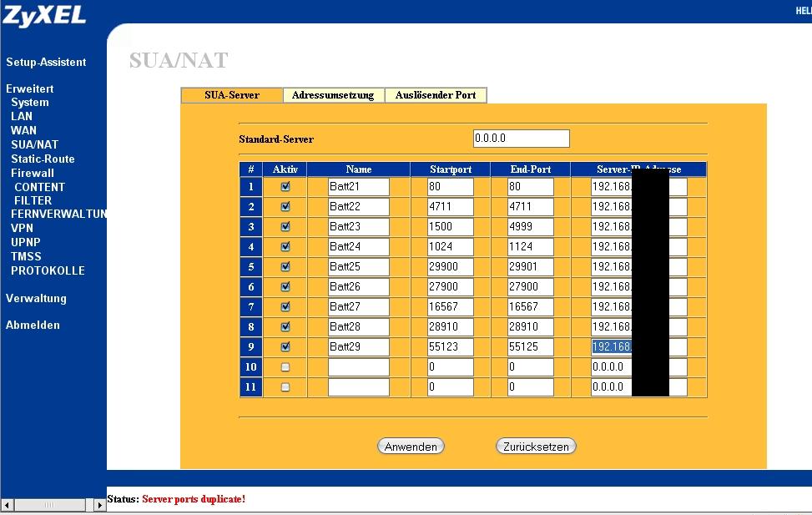Click Startport field in row 11
The height and width of the screenshot is (515, 812).
[450, 387]
